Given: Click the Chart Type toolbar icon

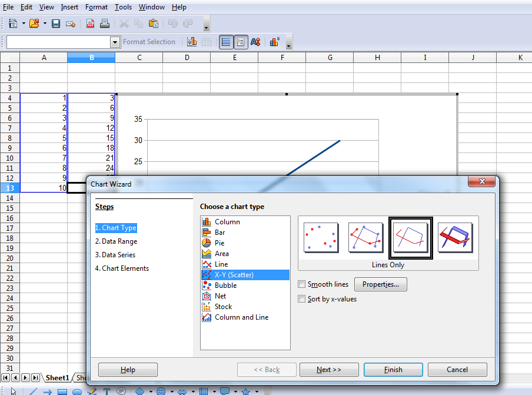Looking at the screenshot, I should 192,42.
